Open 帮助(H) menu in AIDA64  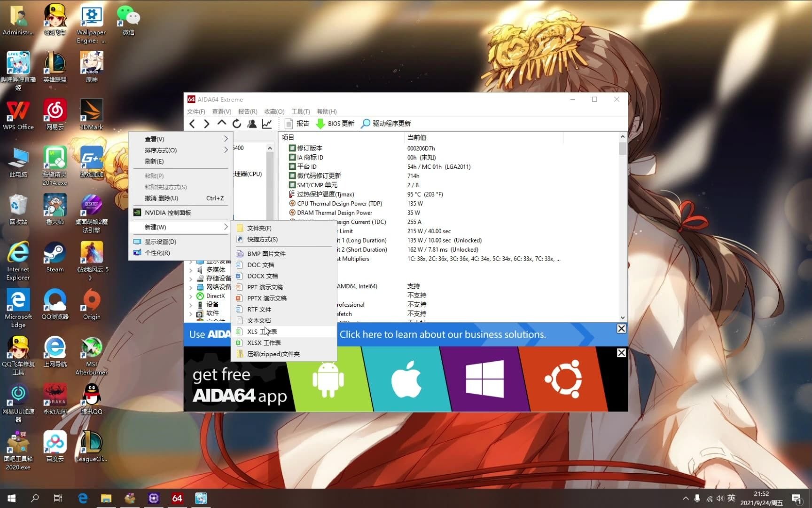point(327,111)
